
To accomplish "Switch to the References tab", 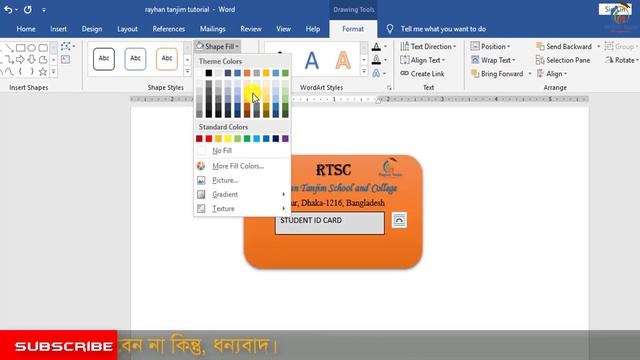I will click(x=169, y=29).
